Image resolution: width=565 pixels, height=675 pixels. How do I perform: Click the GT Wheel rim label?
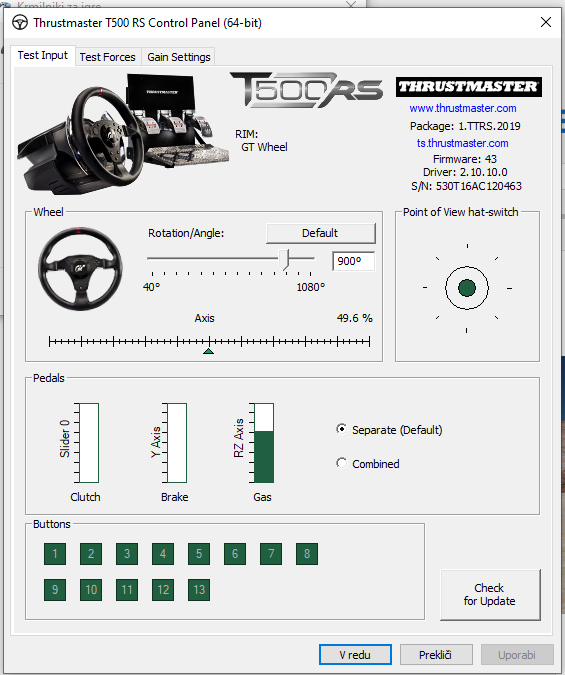[x=264, y=147]
